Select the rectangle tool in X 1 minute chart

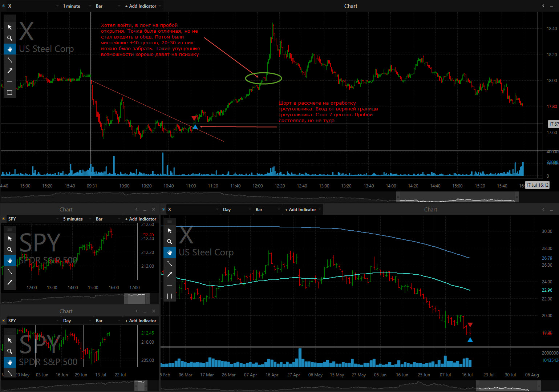click(10, 93)
